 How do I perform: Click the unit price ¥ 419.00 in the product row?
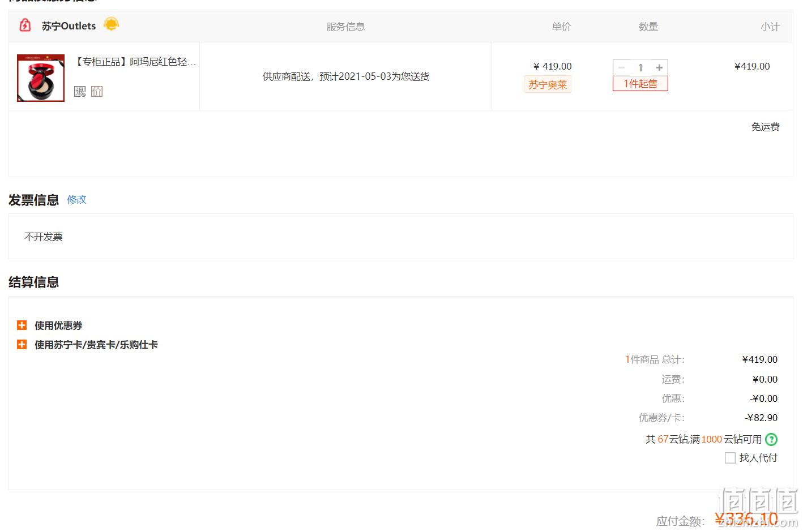553,66
